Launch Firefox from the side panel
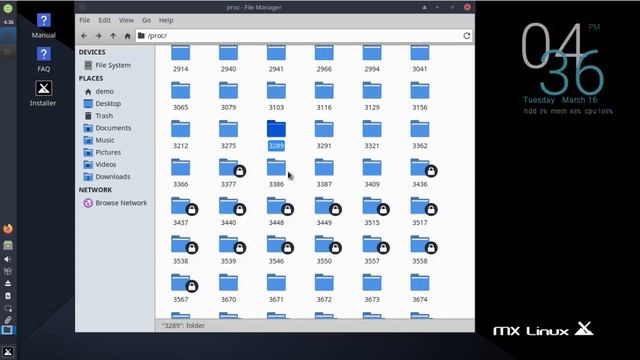 pos(8,229)
